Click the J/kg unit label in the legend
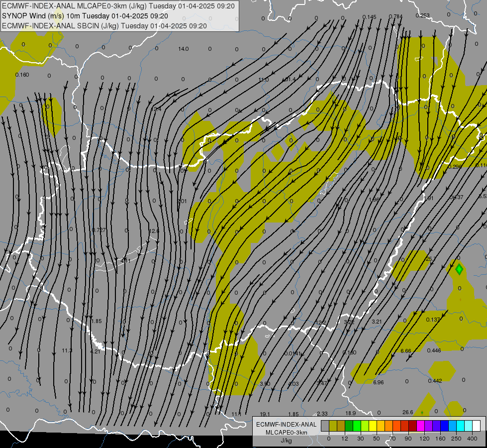 [x=286, y=441]
